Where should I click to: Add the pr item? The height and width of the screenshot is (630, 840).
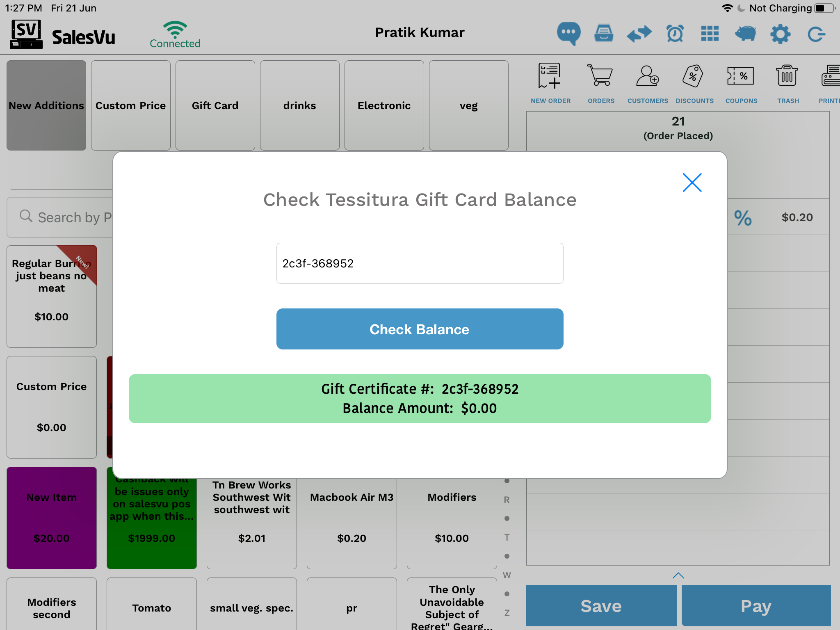(352, 604)
